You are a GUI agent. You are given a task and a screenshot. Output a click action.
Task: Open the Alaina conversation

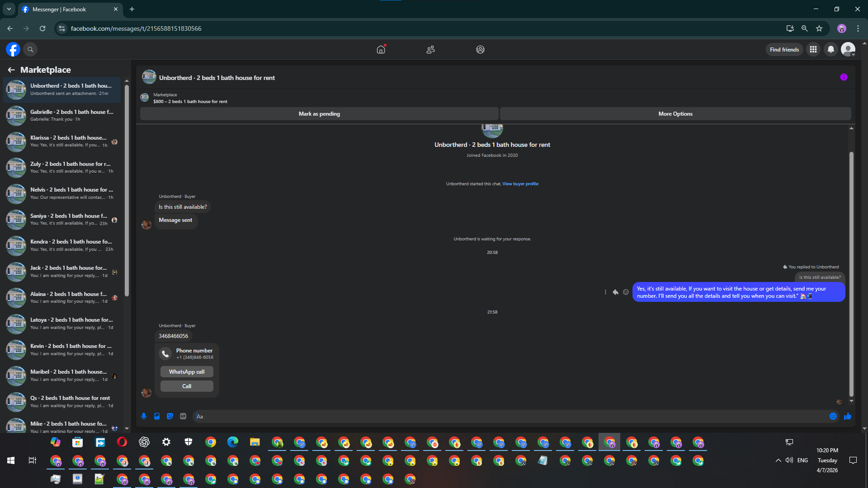tap(62, 298)
